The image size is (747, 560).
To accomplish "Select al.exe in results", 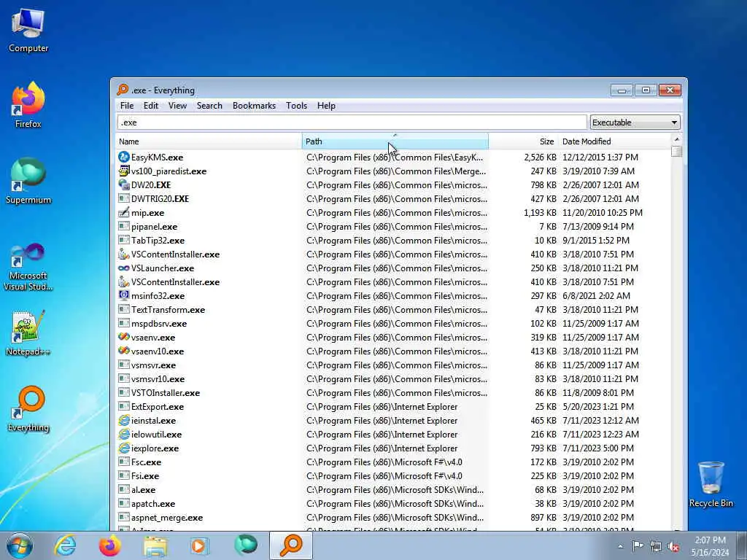I will coord(143,489).
